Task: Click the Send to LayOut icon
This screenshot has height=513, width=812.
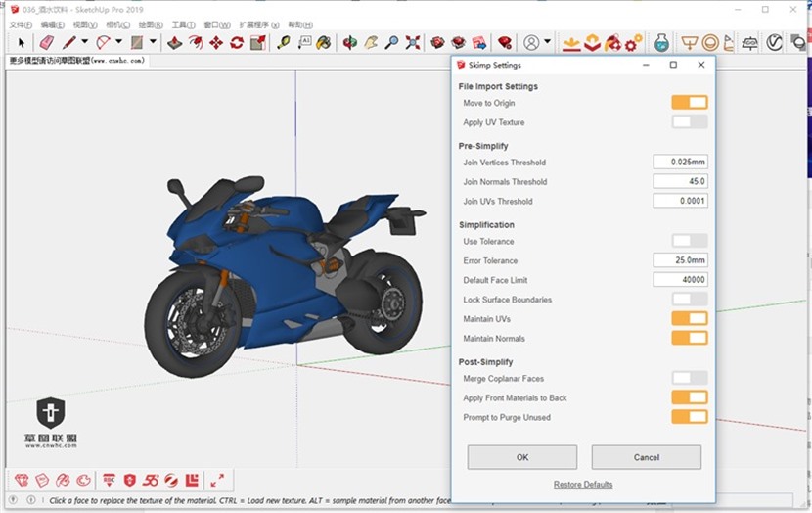Action: [x=479, y=42]
